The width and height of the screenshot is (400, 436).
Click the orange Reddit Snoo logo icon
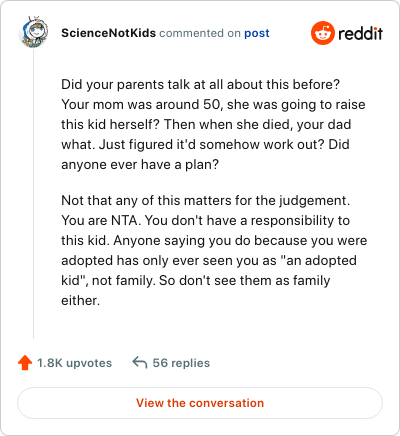pyautogui.click(x=322, y=33)
